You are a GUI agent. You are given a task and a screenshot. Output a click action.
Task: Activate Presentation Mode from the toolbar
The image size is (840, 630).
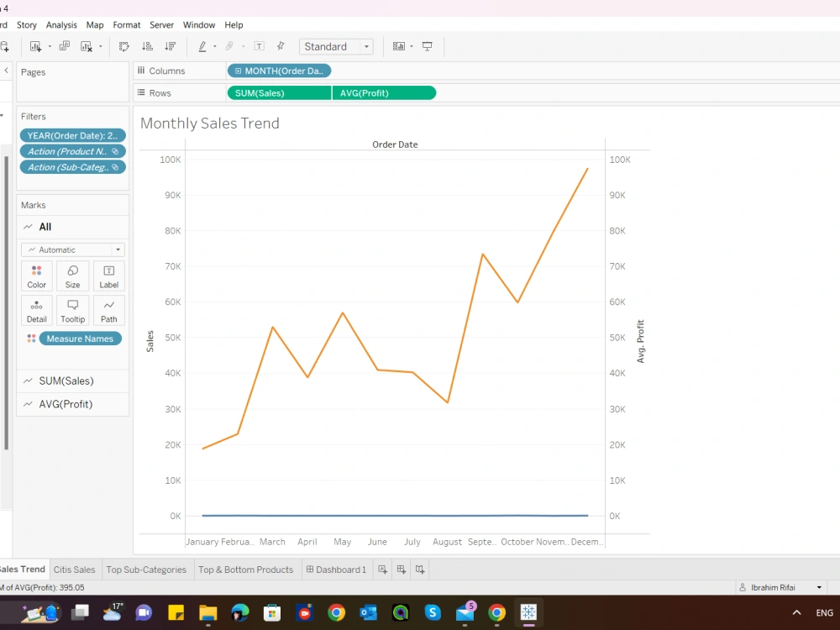427,46
